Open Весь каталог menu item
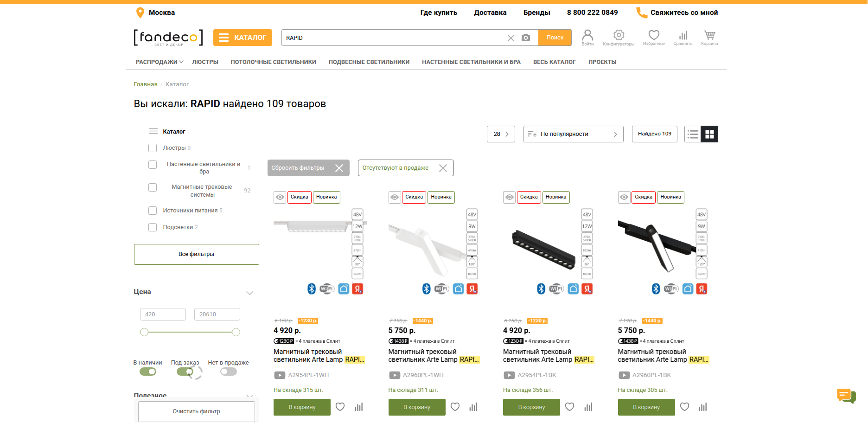868x423 pixels. [555, 62]
